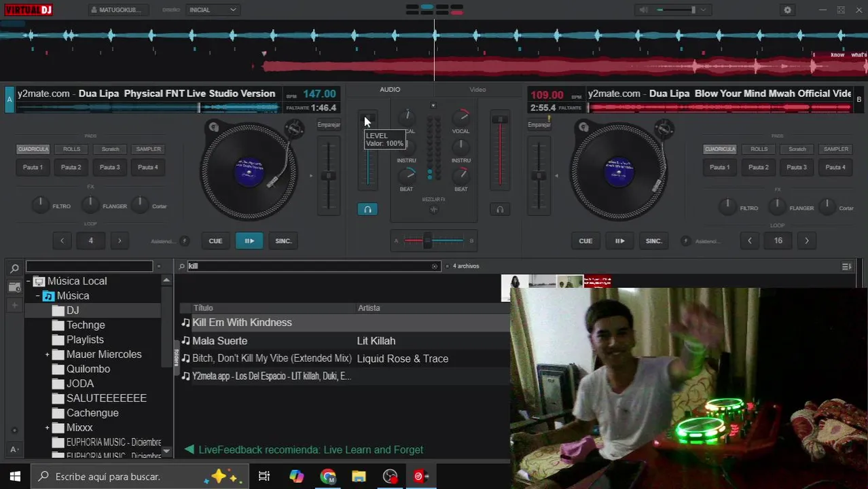Toggle the deck A headphone cue button

click(367, 209)
